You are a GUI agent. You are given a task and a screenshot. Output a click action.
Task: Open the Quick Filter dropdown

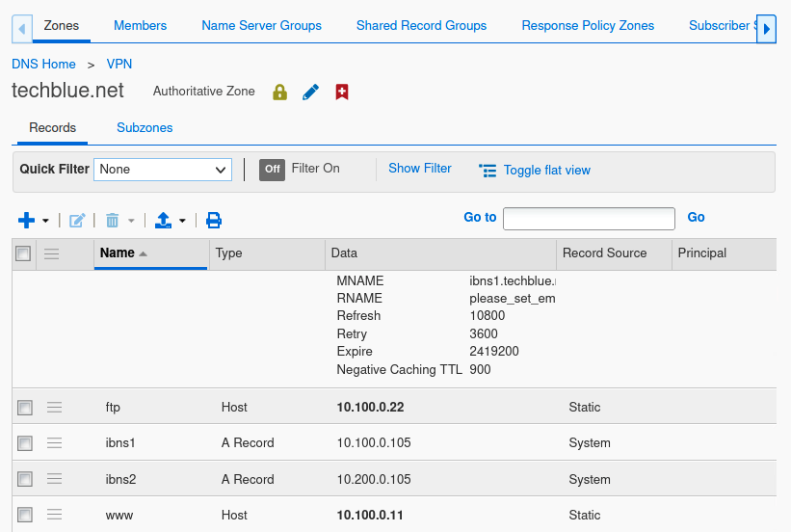tap(163, 170)
